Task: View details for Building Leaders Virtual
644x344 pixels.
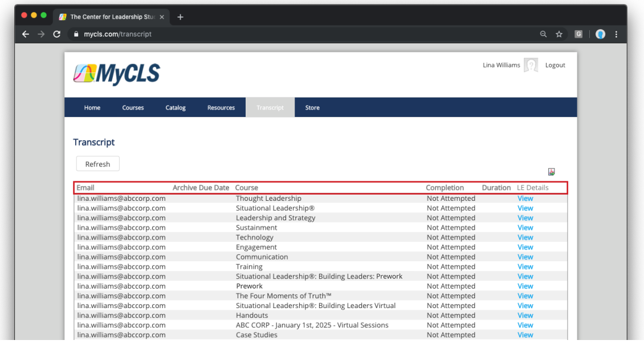Action: pyautogui.click(x=525, y=306)
